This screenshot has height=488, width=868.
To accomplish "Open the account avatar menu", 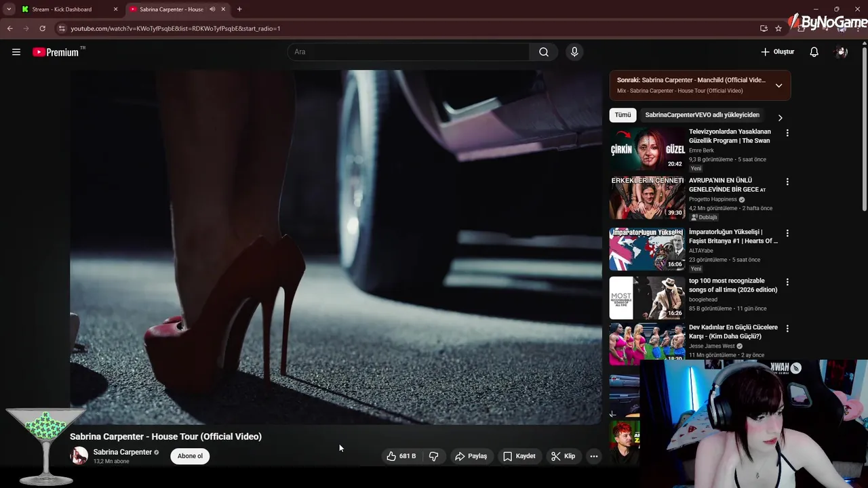I will pyautogui.click(x=842, y=52).
